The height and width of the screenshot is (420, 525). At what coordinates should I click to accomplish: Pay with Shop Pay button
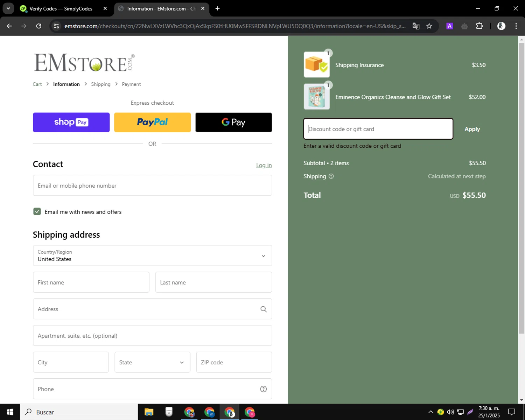pos(71,122)
